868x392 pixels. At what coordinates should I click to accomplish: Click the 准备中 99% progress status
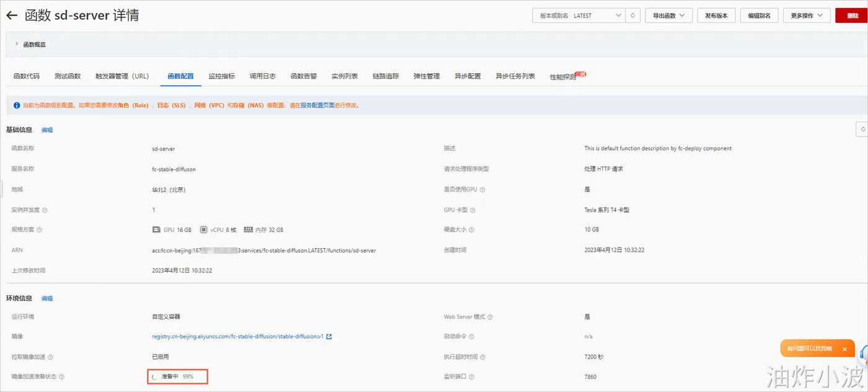click(x=177, y=376)
